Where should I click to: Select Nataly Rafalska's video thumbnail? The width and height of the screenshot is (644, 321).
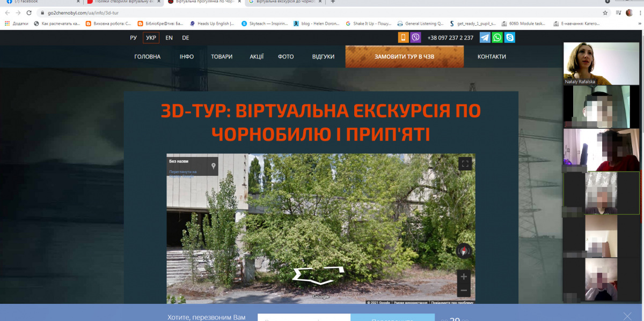tap(601, 64)
